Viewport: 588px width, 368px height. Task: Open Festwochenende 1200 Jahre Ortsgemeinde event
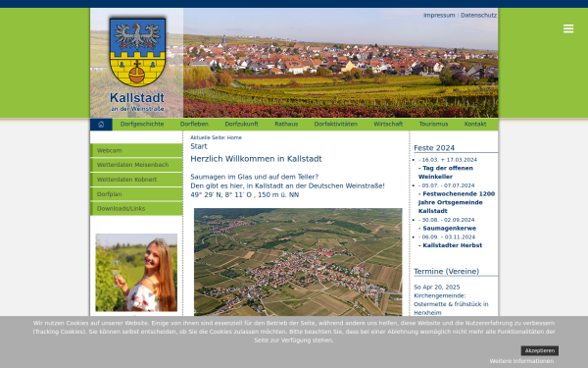[457, 202]
